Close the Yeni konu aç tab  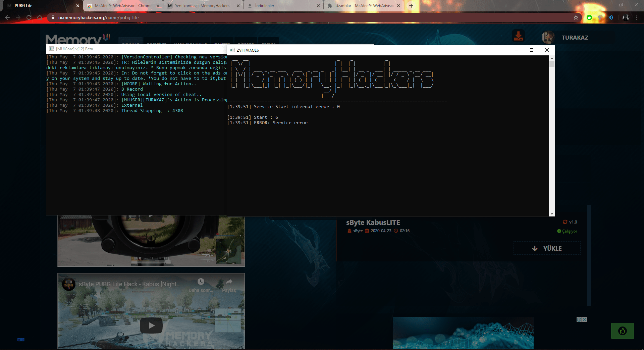[238, 6]
